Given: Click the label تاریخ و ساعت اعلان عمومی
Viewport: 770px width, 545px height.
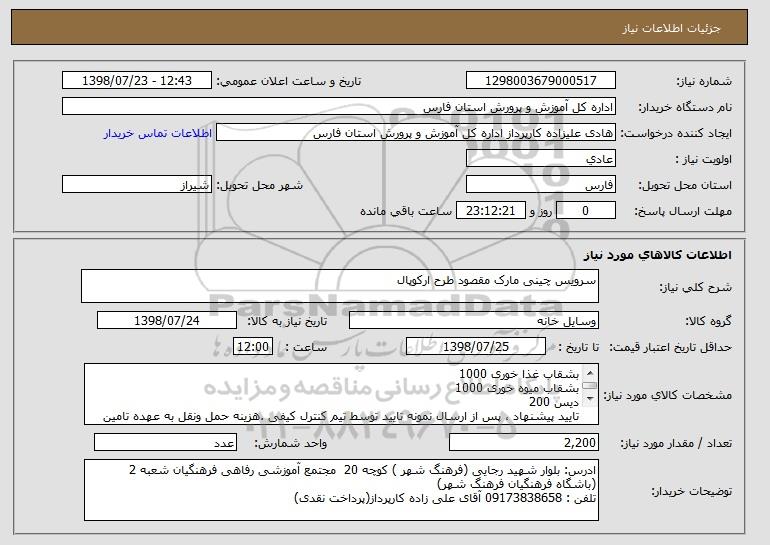Looking at the screenshot, I should [x=289, y=81].
